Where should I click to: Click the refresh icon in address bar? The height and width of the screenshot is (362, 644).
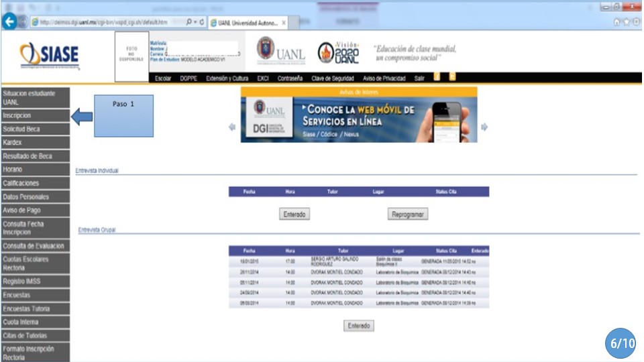(x=202, y=22)
